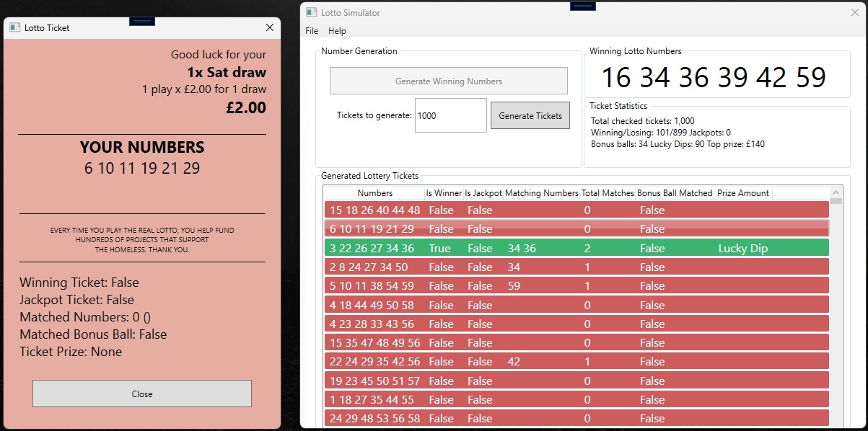Select the green Lucky Dip winning ticket row
This screenshot has width=868, height=431.
(576, 248)
